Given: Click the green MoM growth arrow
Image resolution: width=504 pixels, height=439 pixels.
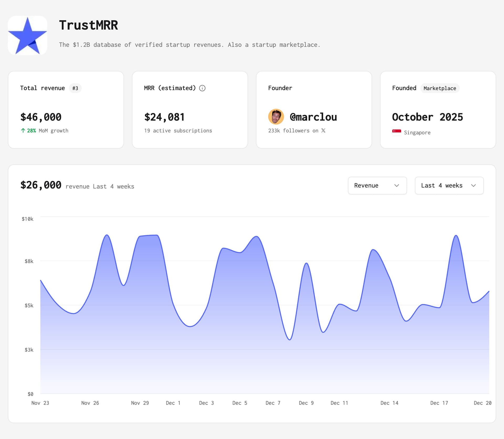Looking at the screenshot, I should [x=23, y=130].
